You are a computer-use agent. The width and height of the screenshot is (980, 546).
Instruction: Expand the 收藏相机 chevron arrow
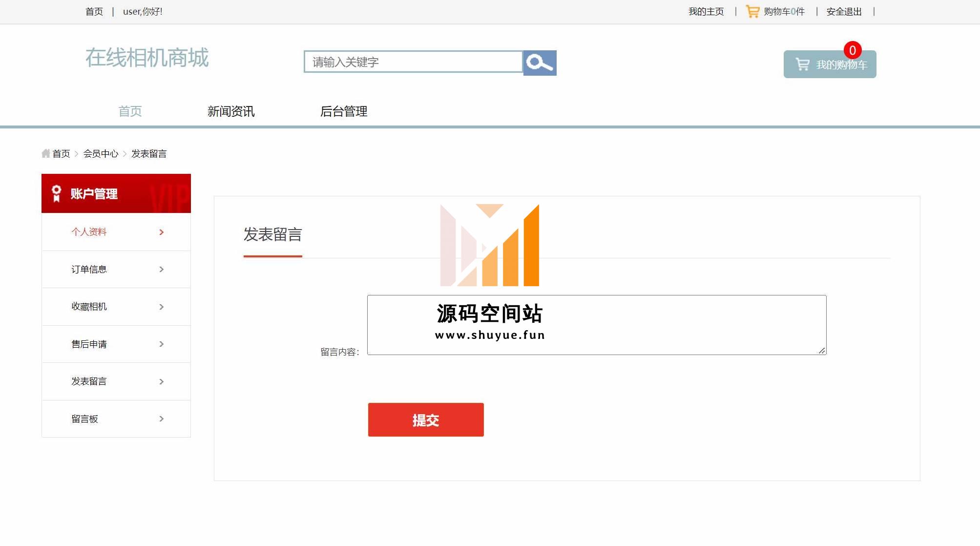[162, 307]
